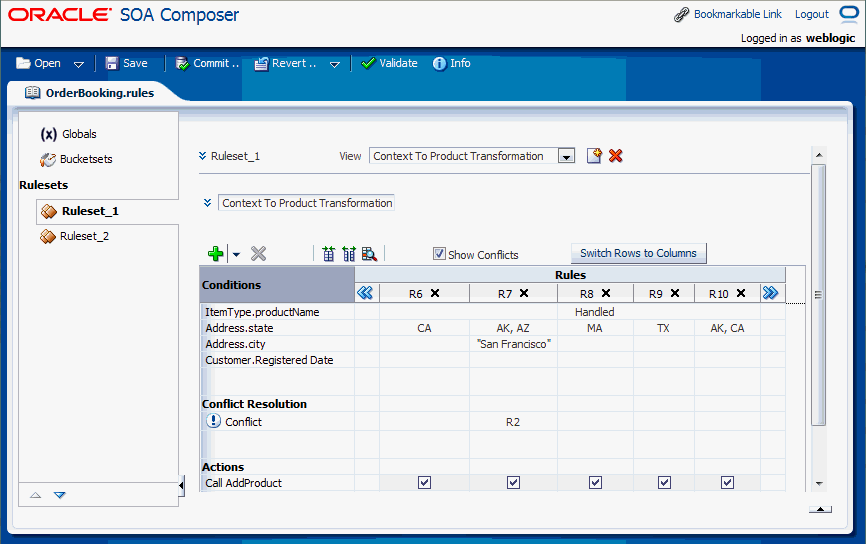Open the dropdown arrow beside green plus
The image size is (866, 544).
click(x=236, y=255)
